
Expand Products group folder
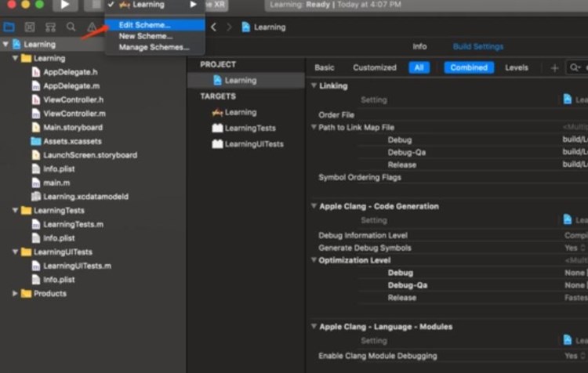click(15, 294)
